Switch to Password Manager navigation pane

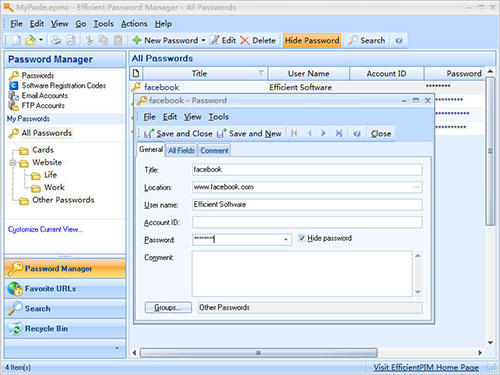65,269
